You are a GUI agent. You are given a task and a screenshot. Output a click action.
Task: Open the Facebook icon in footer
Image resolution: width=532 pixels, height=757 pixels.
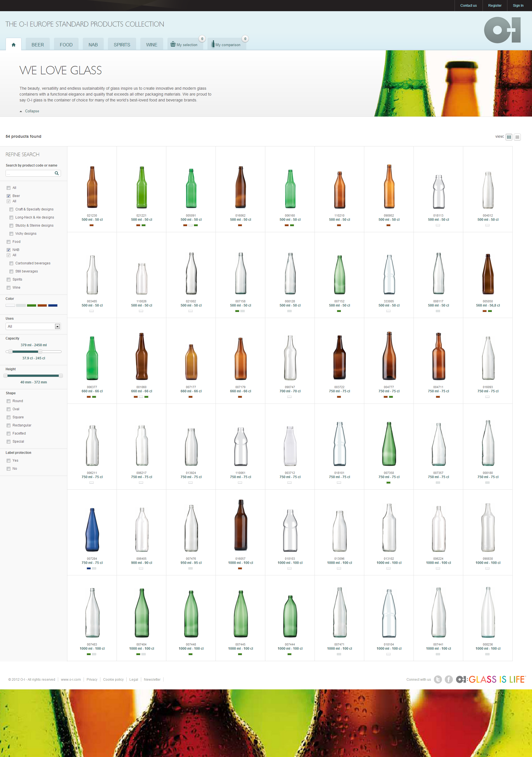pos(449,679)
